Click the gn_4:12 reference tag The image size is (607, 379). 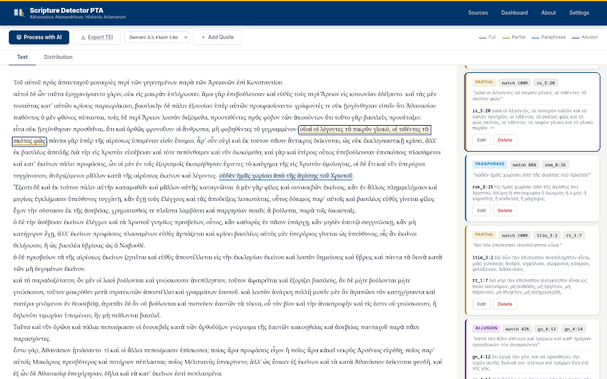546,329
